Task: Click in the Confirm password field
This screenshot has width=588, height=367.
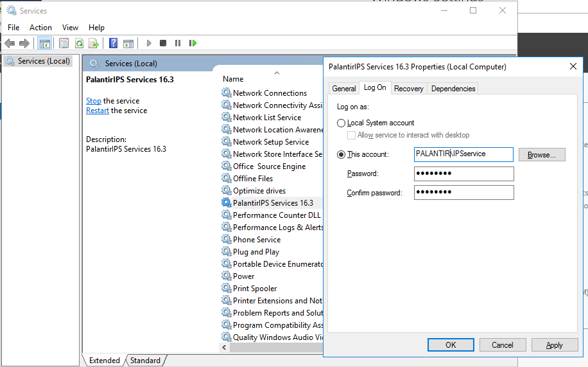Action: coord(463,193)
